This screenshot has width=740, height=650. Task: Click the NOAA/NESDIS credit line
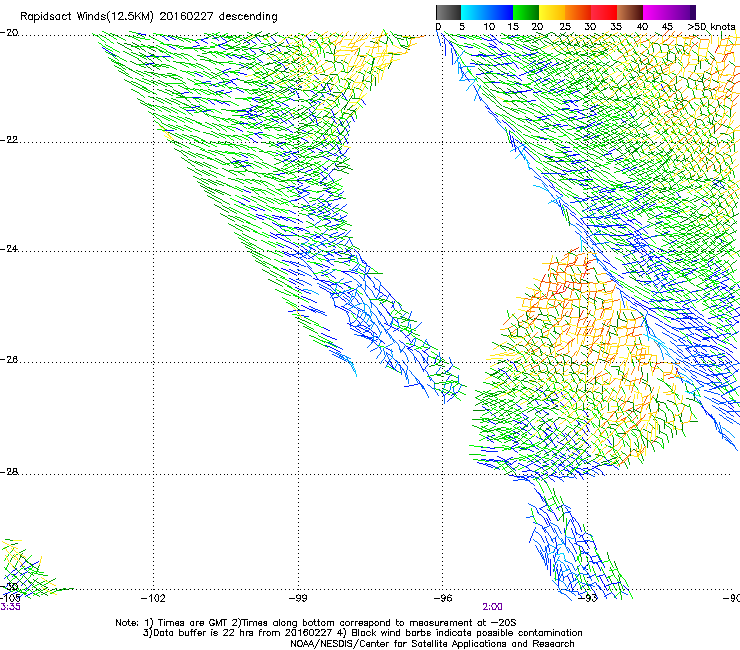coord(432,644)
